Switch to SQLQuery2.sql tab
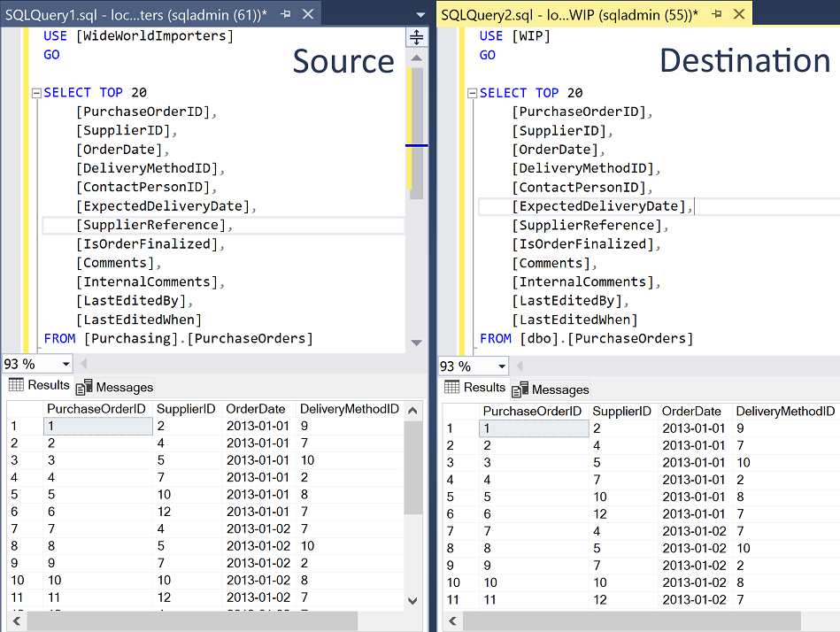The width and height of the screenshot is (840, 632). click(x=569, y=14)
